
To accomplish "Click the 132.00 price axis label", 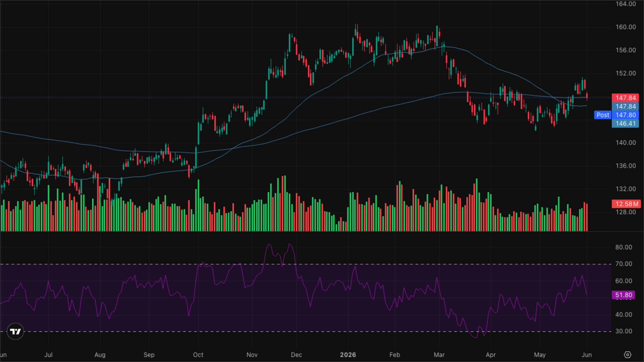I will point(626,189).
